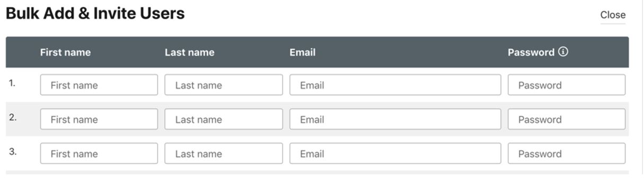Focus the Password field in row 3
Viewport: 644px width, 196px height.
pyautogui.click(x=567, y=154)
